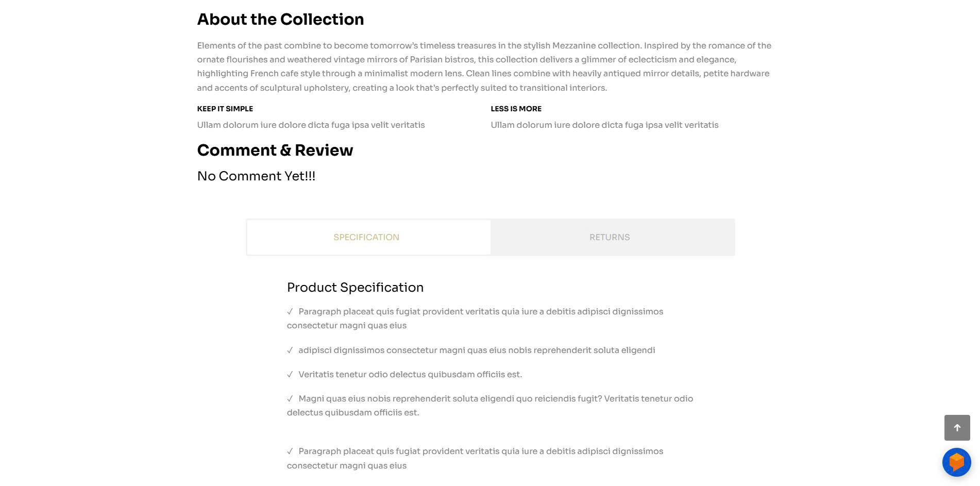Click the word 'Mezzanine' in the description

pos(573,46)
